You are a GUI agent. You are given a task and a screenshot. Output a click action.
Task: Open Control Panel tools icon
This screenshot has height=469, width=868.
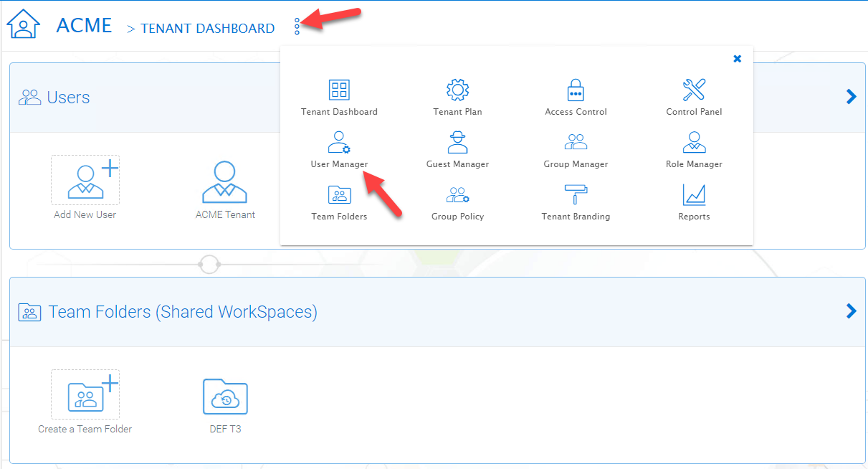[x=694, y=90]
